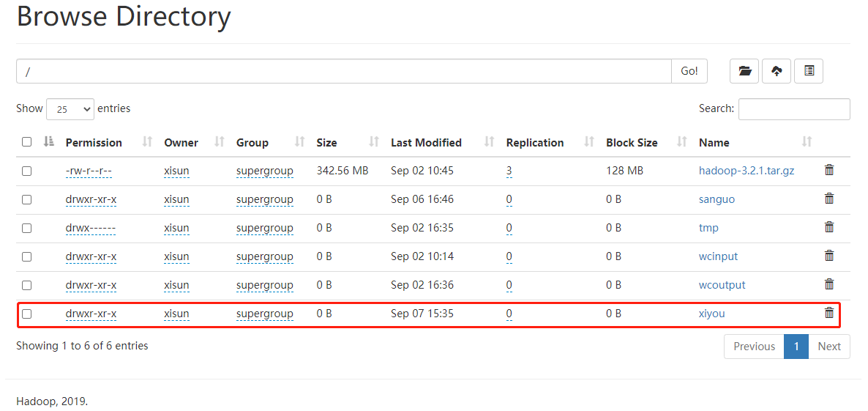Image resolution: width=868 pixels, height=411 pixels.
Task: Click the replication value 3 for hadoop file
Action: pos(509,171)
